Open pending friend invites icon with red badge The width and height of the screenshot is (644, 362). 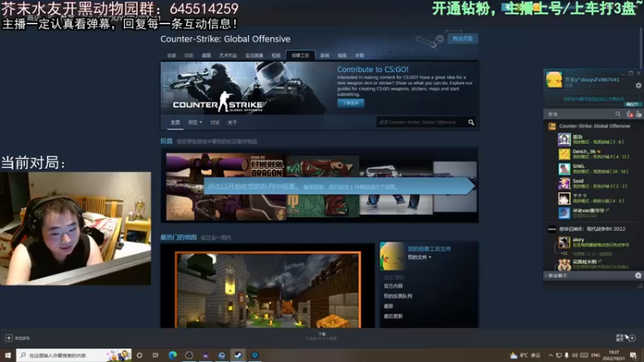tap(630, 114)
